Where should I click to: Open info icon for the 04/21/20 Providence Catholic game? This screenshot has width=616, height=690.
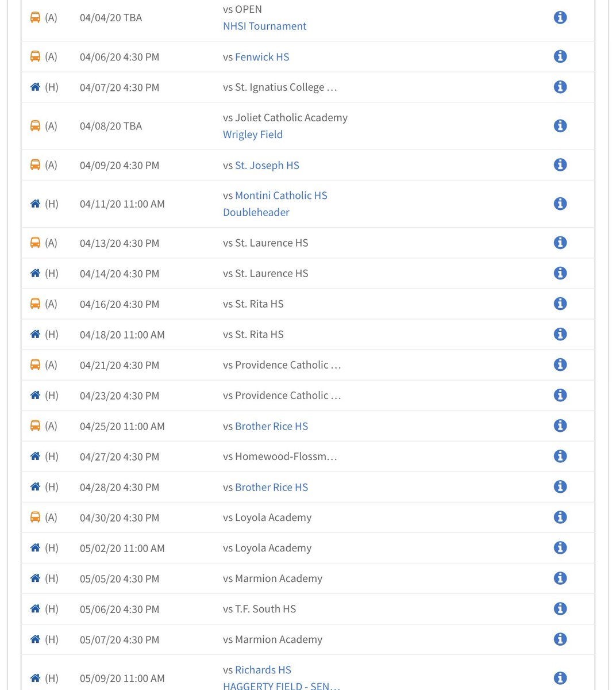560,365
